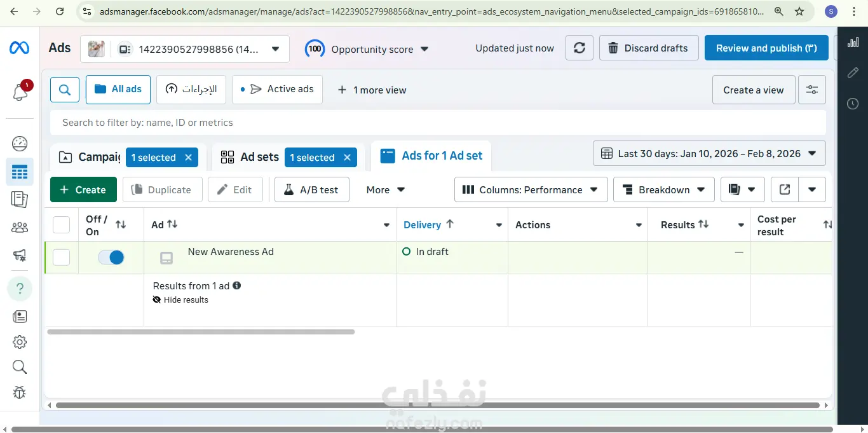The width and height of the screenshot is (868, 433).
Task: Open the Audiences people icon
Action: point(20,227)
